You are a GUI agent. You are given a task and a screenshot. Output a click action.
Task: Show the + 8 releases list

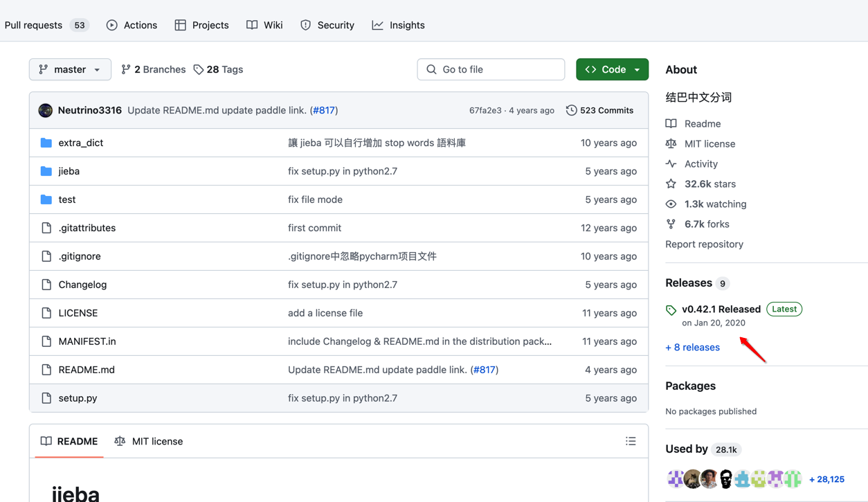point(692,348)
